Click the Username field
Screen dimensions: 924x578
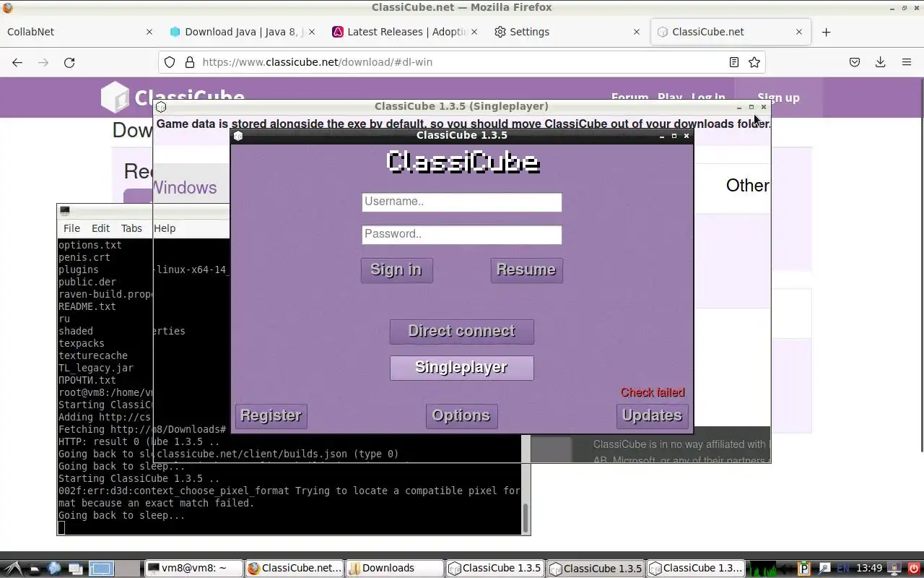461,202
